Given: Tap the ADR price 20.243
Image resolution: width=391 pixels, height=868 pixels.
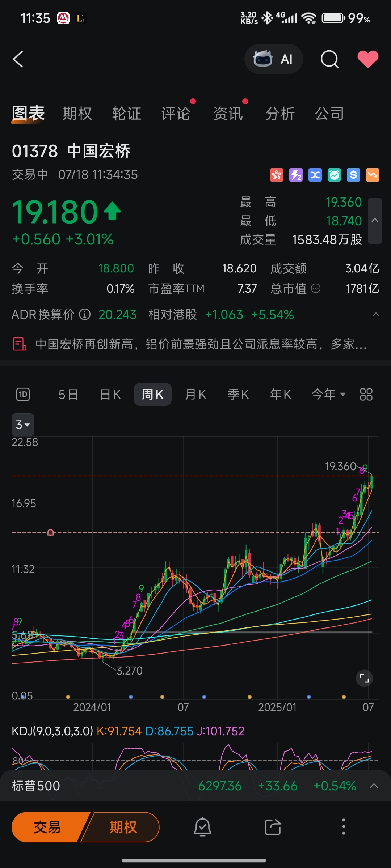Looking at the screenshot, I should pyautogui.click(x=118, y=315).
